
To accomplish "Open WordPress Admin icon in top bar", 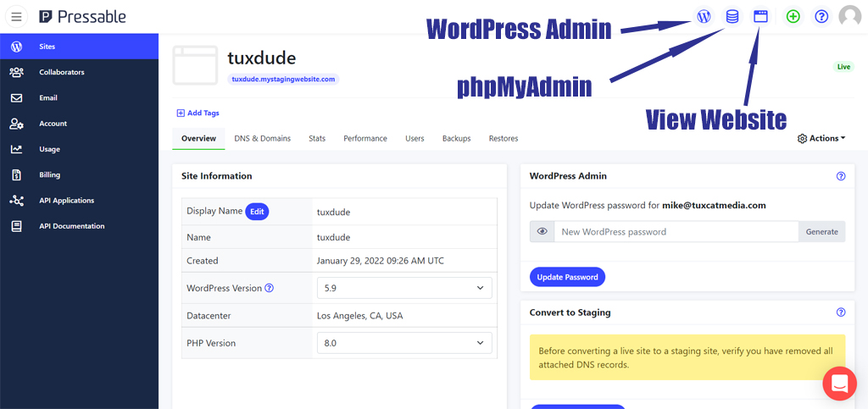I will [704, 17].
